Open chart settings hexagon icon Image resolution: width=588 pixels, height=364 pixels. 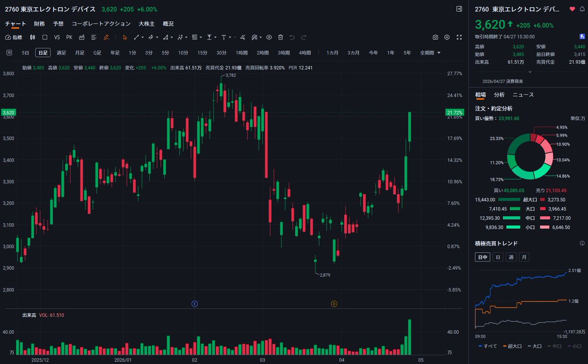pyautogui.click(x=447, y=37)
